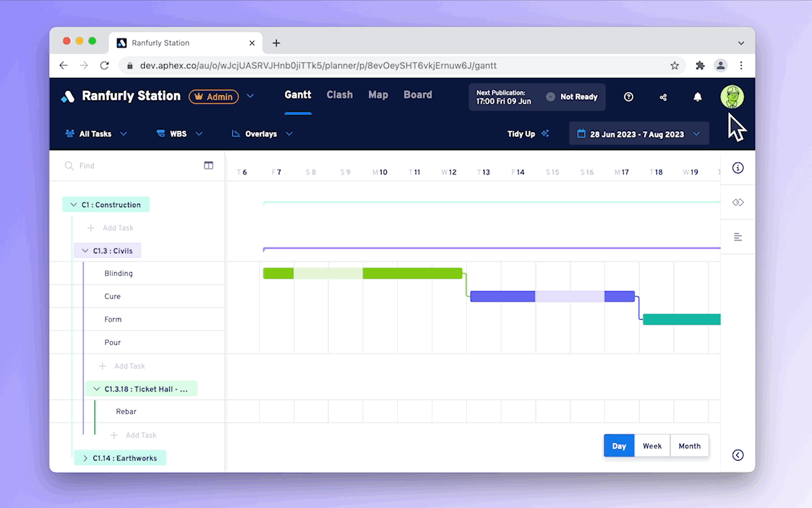
Task: Click the search magnifier icon
Action: (69, 166)
